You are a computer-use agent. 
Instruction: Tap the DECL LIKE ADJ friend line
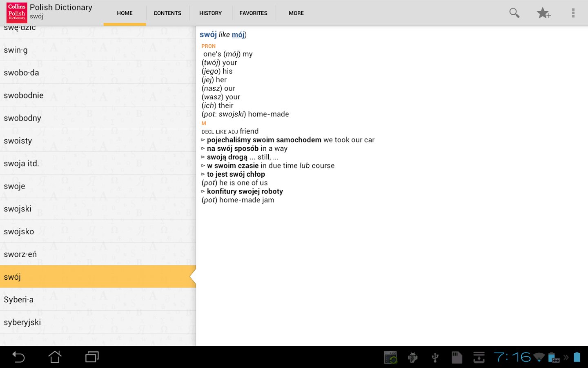(230, 131)
